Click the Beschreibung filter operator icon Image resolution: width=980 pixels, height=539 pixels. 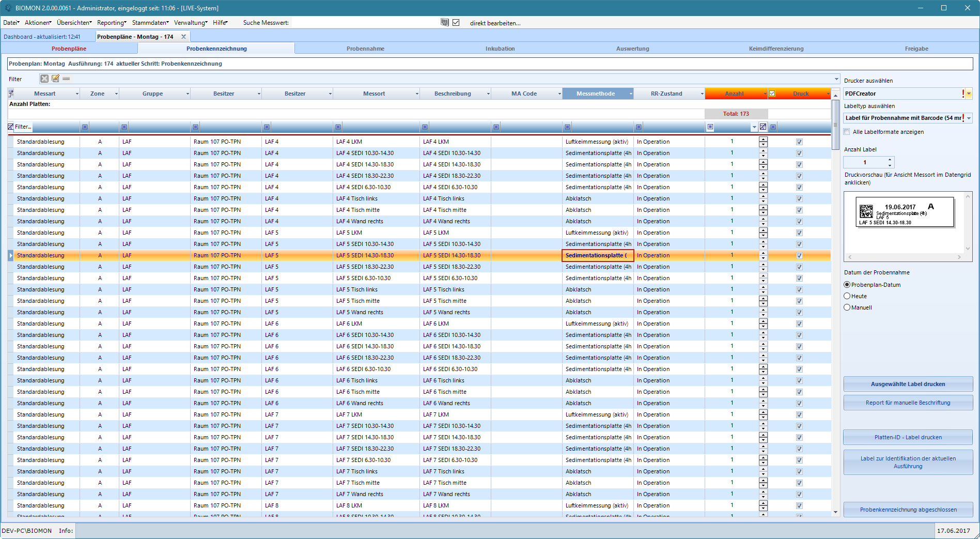point(425,127)
